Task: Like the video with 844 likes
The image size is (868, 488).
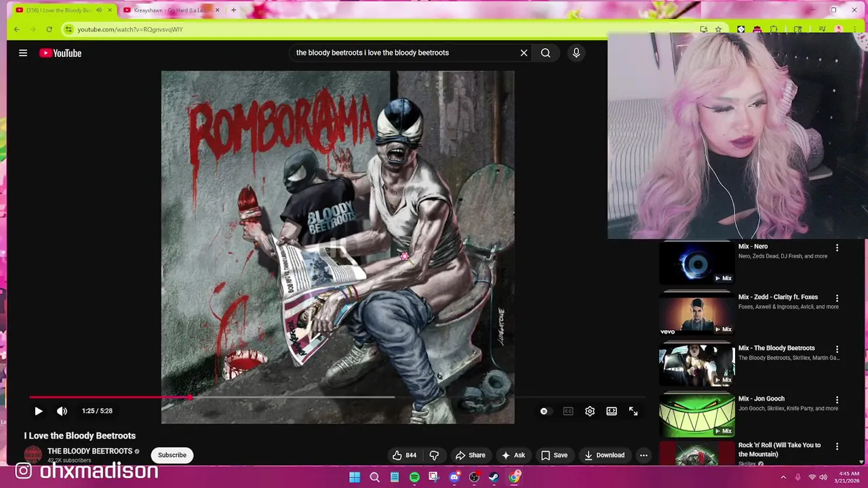Action: (x=405, y=455)
